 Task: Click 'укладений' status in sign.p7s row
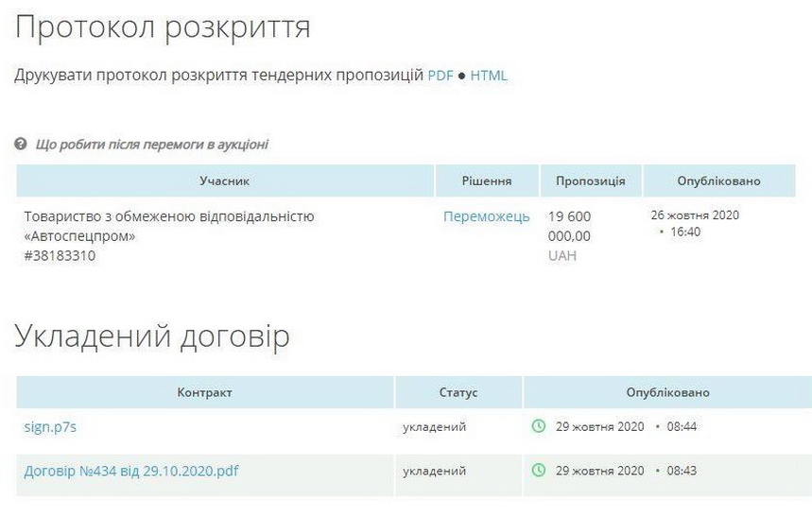point(434,426)
